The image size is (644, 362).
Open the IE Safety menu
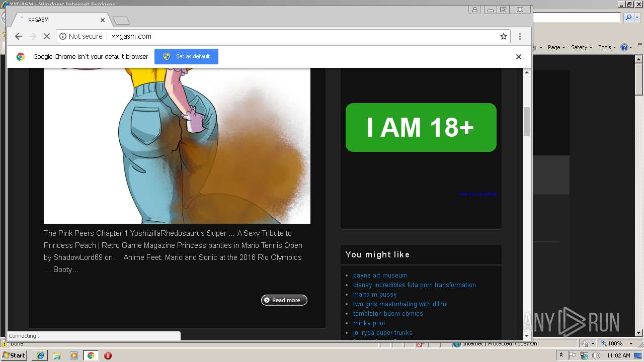(x=582, y=47)
